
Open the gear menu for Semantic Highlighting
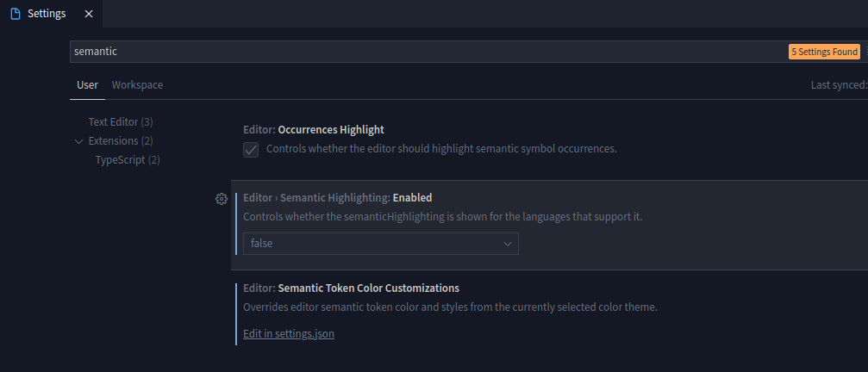(221, 199)
